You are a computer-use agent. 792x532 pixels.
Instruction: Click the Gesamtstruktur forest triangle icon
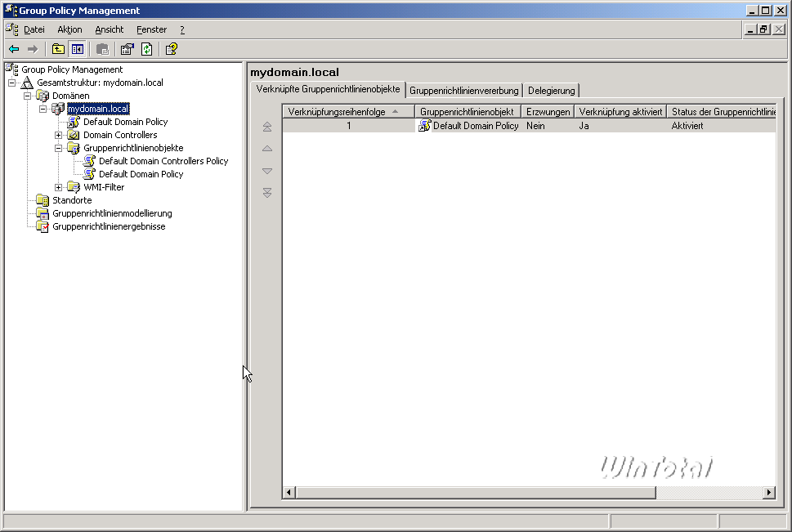tap(27, 83)
